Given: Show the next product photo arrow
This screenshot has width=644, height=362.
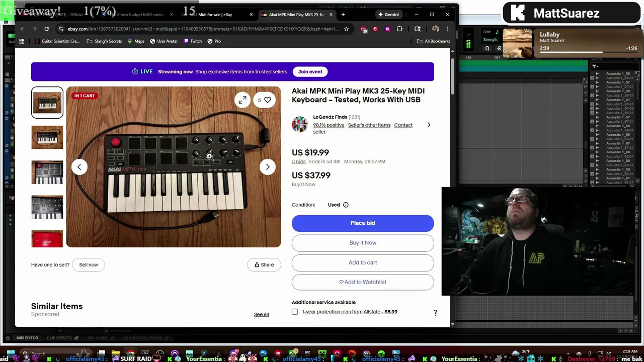Looking at the screenshot, I should (268, 167).
